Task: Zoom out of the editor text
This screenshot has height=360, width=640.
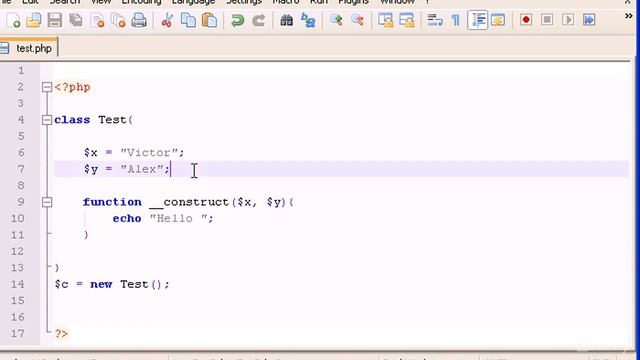Action: (x=357, y=20)
